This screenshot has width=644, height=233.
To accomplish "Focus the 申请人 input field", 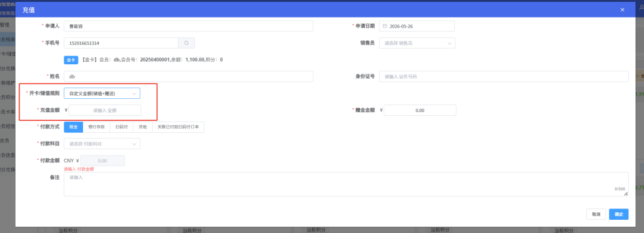I will pos(189,26).
